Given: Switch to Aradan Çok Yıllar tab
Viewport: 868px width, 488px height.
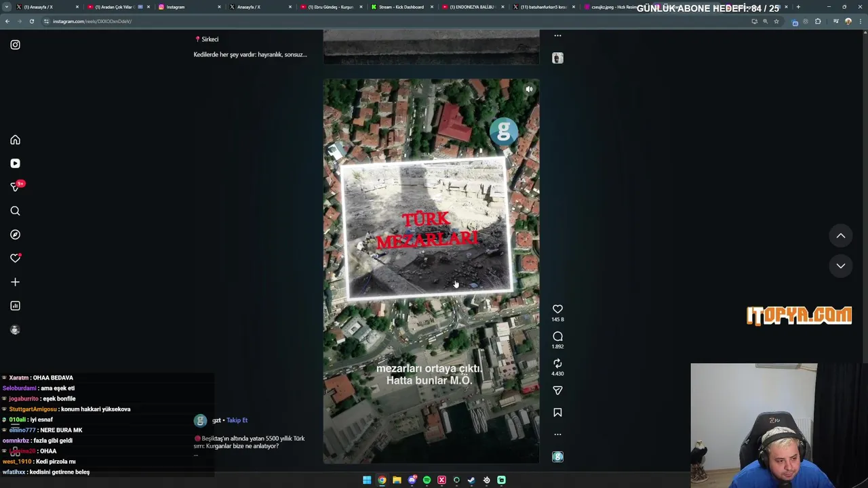Looking at the screenshot, I should [118, 7].
